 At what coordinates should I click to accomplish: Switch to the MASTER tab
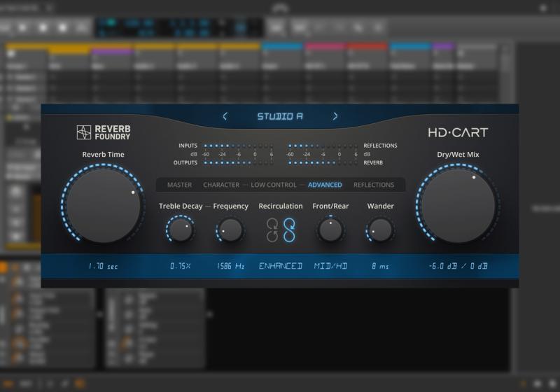point(180,185)
